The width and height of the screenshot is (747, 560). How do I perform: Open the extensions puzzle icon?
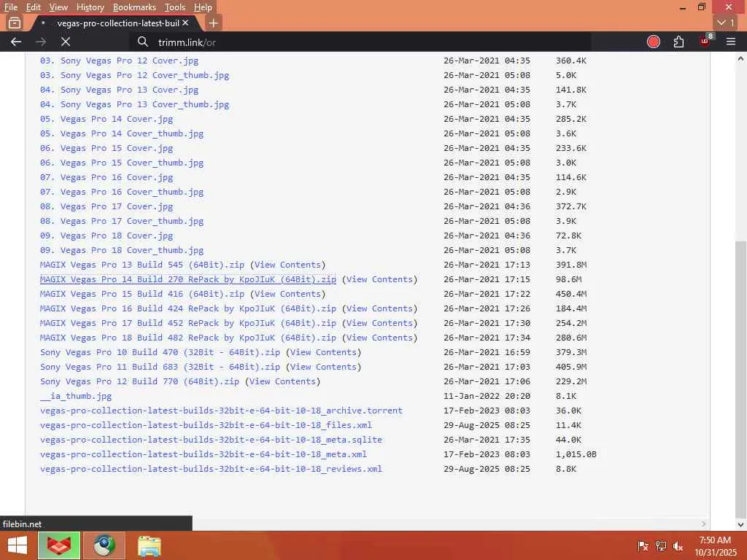[678, 42]
